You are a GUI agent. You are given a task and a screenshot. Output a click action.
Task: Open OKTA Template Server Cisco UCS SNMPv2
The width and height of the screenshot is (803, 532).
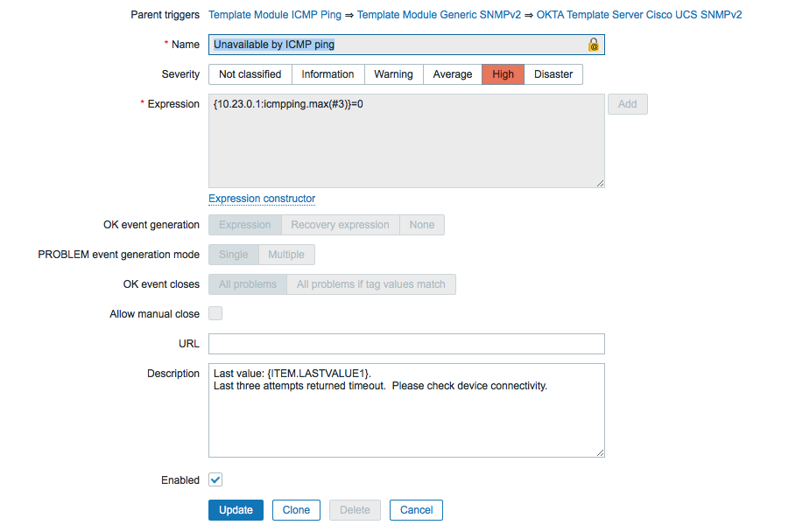[639, 15]
